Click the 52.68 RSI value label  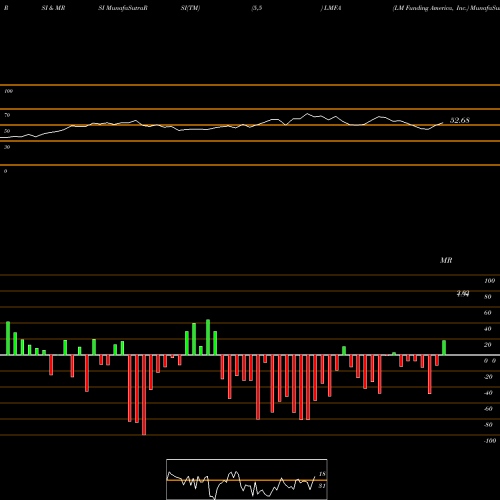(x=460, y=120)
